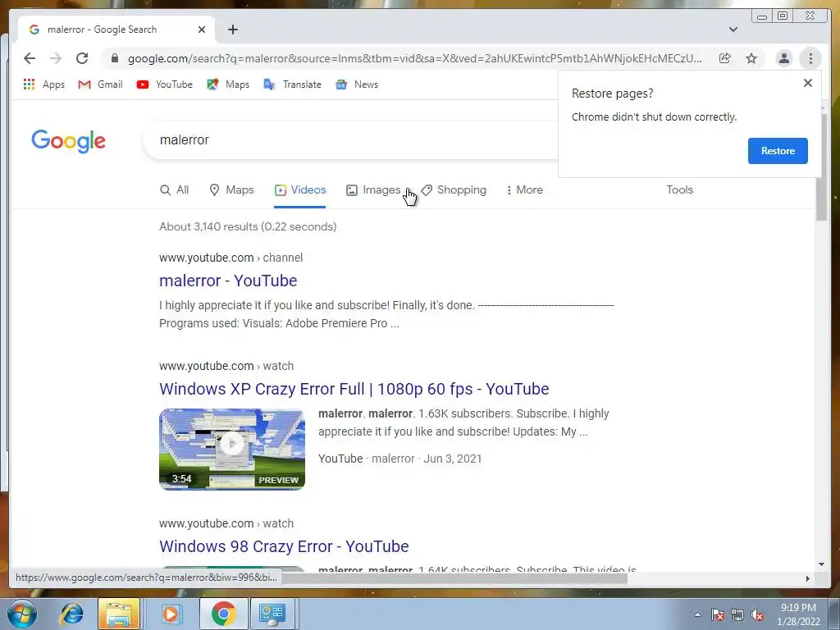
Task: Switch to the All results tab
Action: [175, 189]
